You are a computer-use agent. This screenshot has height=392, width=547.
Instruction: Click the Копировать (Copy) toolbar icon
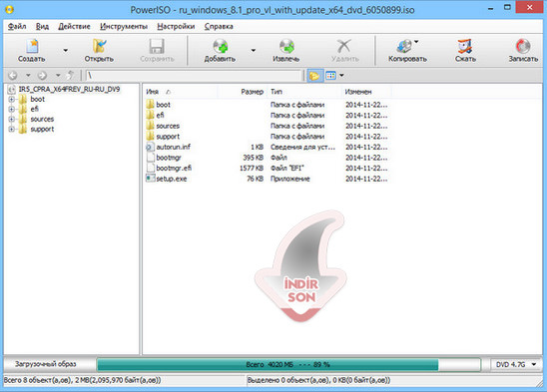[407, 50]
